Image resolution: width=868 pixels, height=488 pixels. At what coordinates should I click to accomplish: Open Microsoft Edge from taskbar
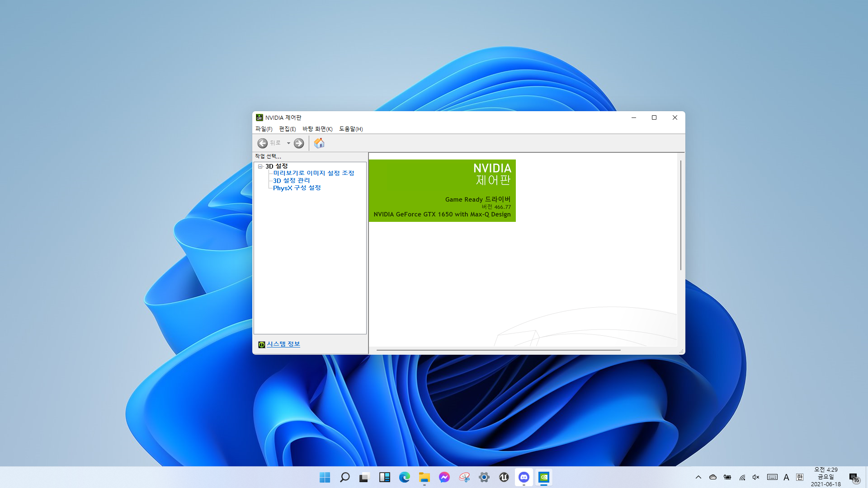404,477
